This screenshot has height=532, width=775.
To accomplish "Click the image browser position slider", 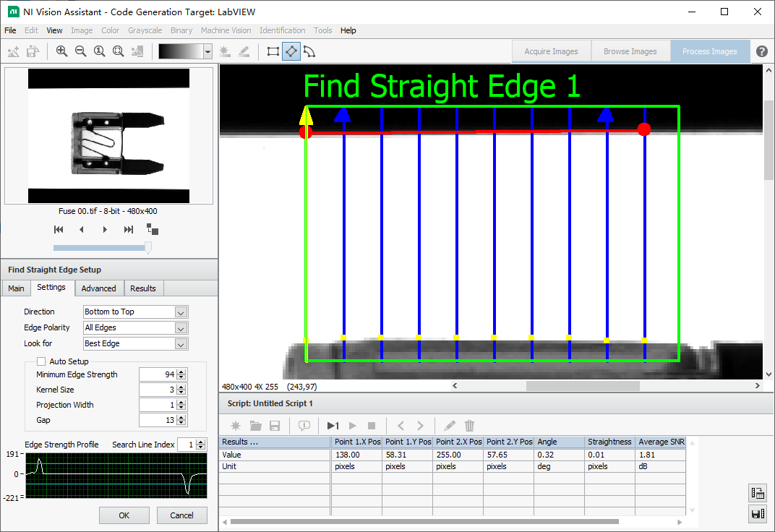I will 147,247.
